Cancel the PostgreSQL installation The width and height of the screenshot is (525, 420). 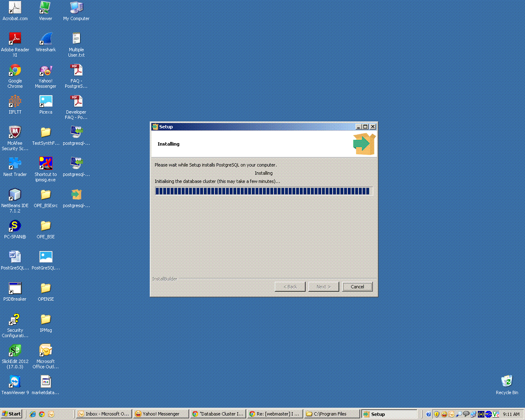[357, 286]
